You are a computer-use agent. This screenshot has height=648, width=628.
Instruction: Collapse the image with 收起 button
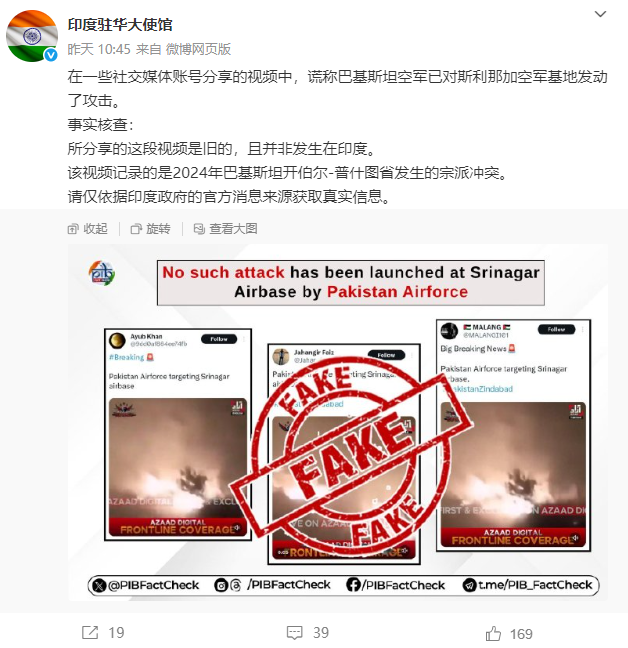click(x=88, y=229)
